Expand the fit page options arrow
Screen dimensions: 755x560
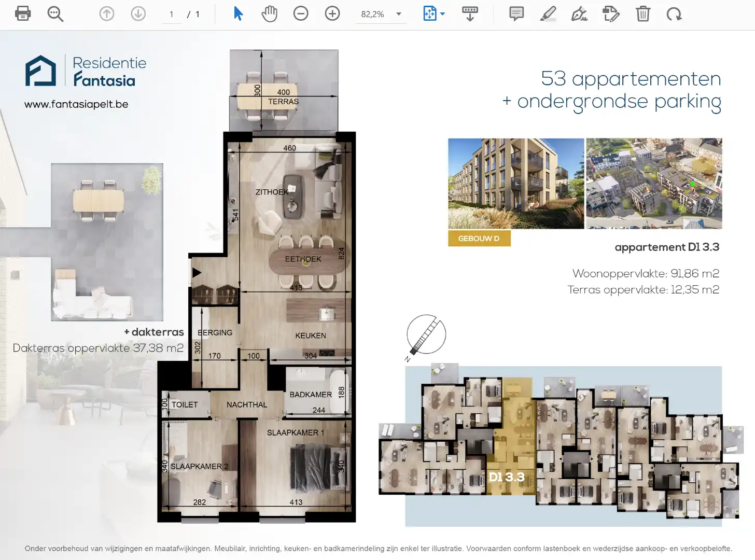point(443,14)
